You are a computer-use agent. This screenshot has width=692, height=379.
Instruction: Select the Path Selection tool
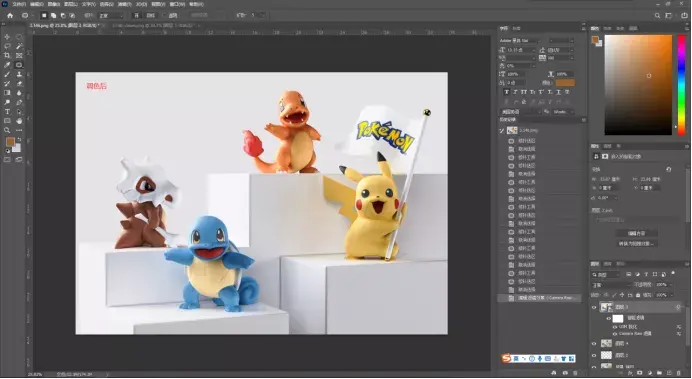tap(19, 112)
